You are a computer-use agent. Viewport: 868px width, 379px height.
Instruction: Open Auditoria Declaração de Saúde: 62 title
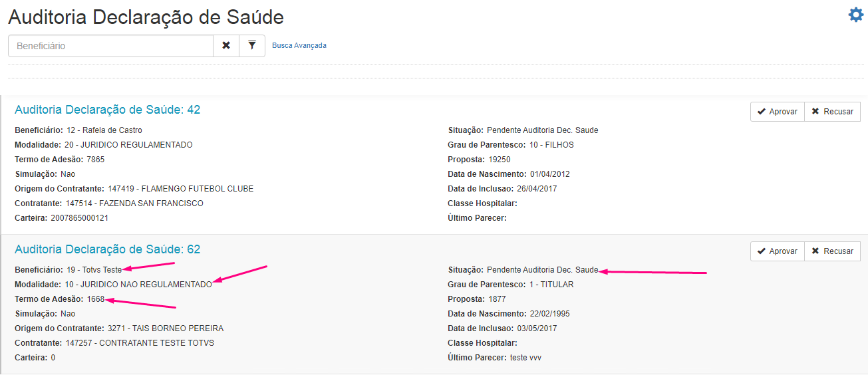pos(108,249)
